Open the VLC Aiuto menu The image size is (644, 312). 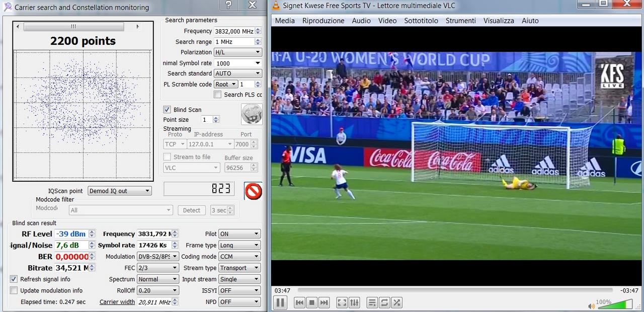click(530, 21)
